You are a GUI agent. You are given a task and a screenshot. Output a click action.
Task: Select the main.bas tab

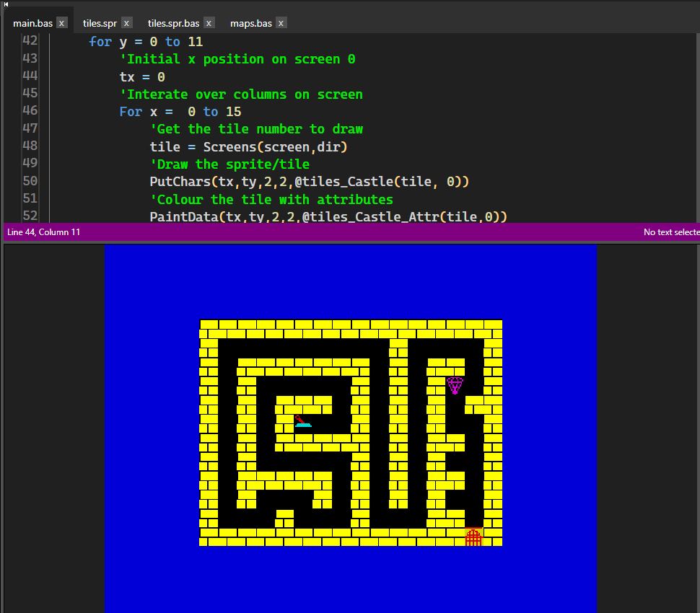[32, 24]
